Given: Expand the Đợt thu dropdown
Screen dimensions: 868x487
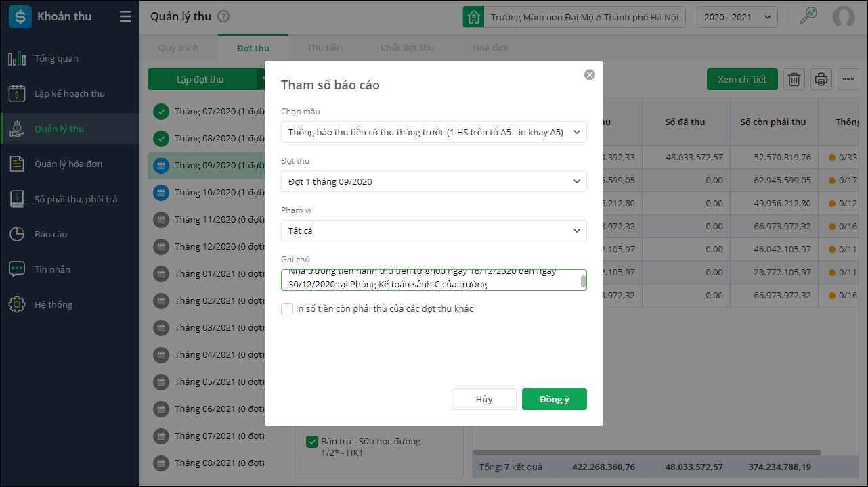Looking at the screenshot, I should click(x=433, y=181).
